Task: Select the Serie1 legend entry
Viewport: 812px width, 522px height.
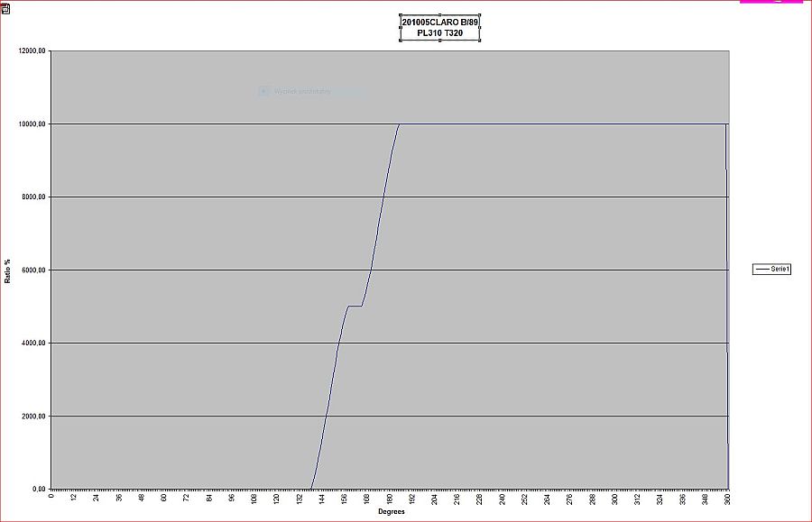Action: 771,269
